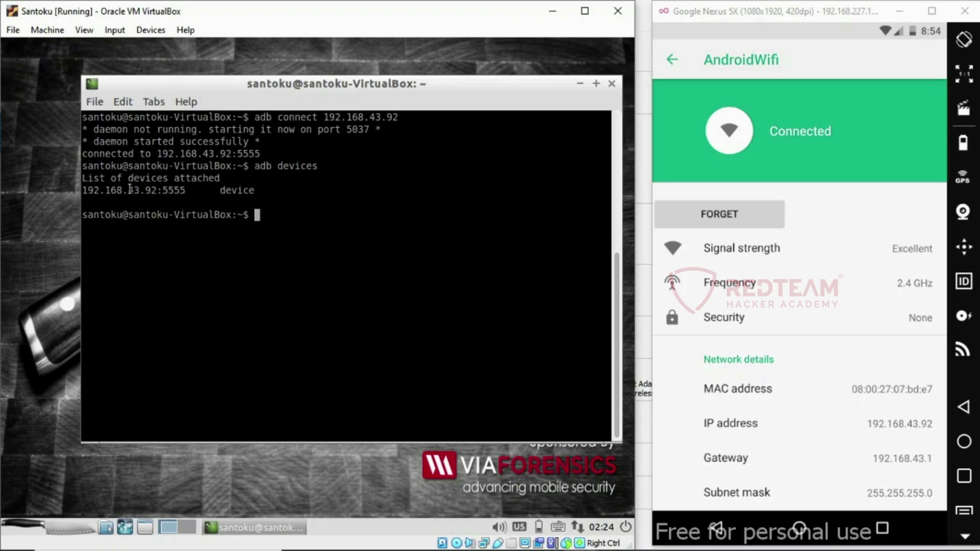Click the connected WiFi network icon

[729, 131]
